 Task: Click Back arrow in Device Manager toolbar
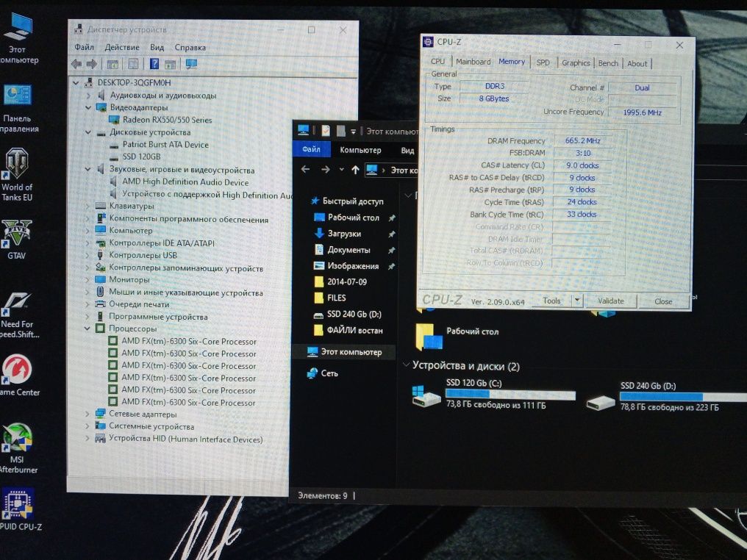(76, 64)
